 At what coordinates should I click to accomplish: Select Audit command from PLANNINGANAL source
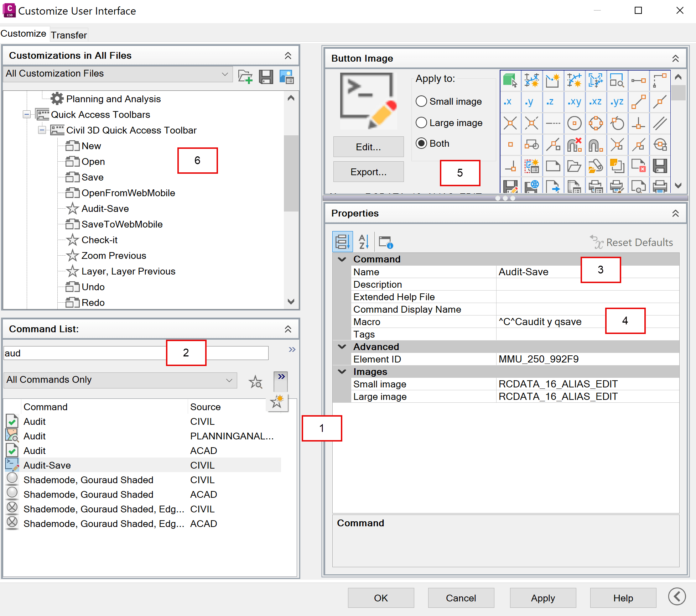[x=143, y=436]
